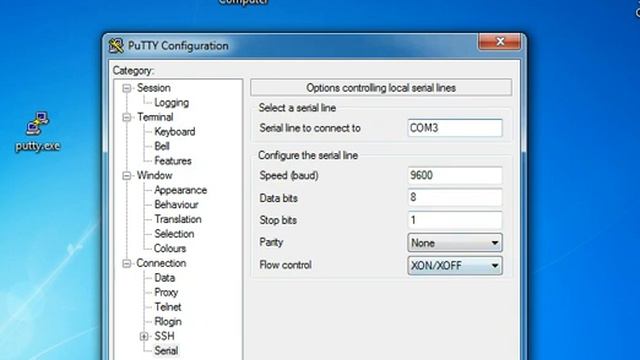The image size is (640, 360).
Task: Click the Stop bits field
Action: [x=455, y=220]
